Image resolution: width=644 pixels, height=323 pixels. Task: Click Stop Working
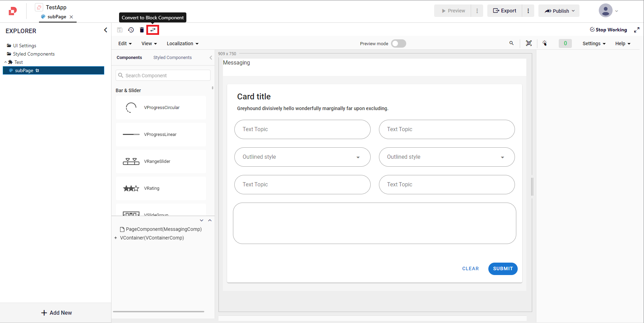[x=608, y=30]
